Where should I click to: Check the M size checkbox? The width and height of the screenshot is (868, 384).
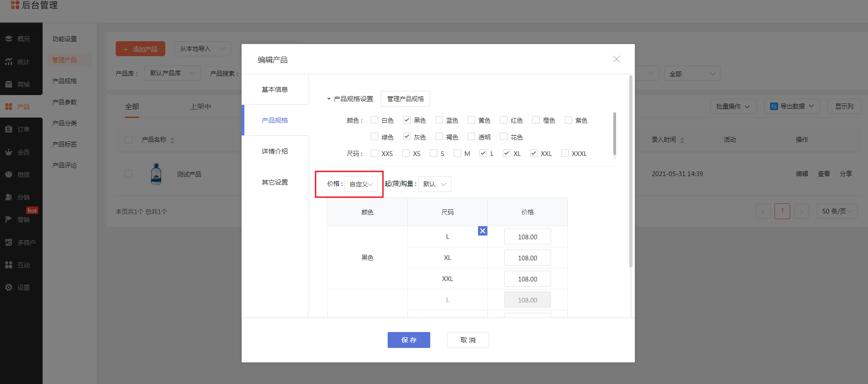457,153
